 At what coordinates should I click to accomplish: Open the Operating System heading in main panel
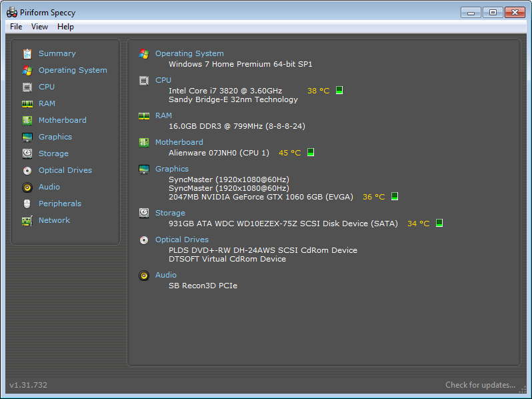[x=189, y=53]
